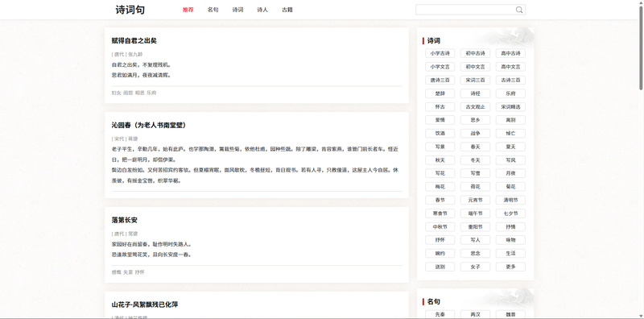Viewport: 644px width, 319px height.
Task: Pick the 思乡 theme button
Action: coord(475,120)
